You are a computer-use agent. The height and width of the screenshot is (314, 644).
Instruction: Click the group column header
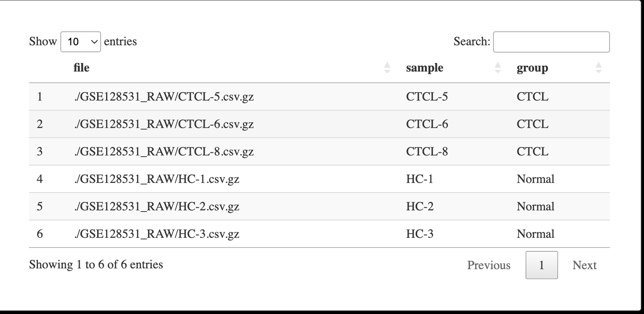pyautogui.click(x=532, y=68)
